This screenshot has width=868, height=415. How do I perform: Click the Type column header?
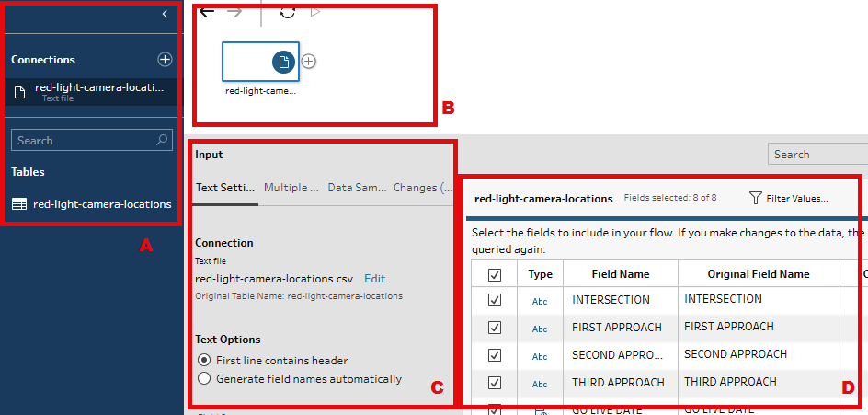point(541,274)
